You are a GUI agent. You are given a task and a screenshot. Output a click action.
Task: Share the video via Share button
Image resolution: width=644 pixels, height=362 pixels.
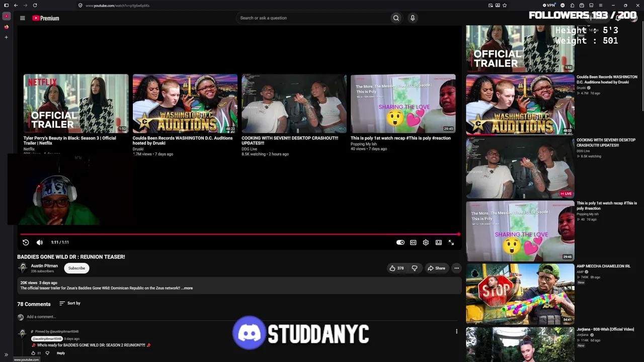[x=436, y=268]
